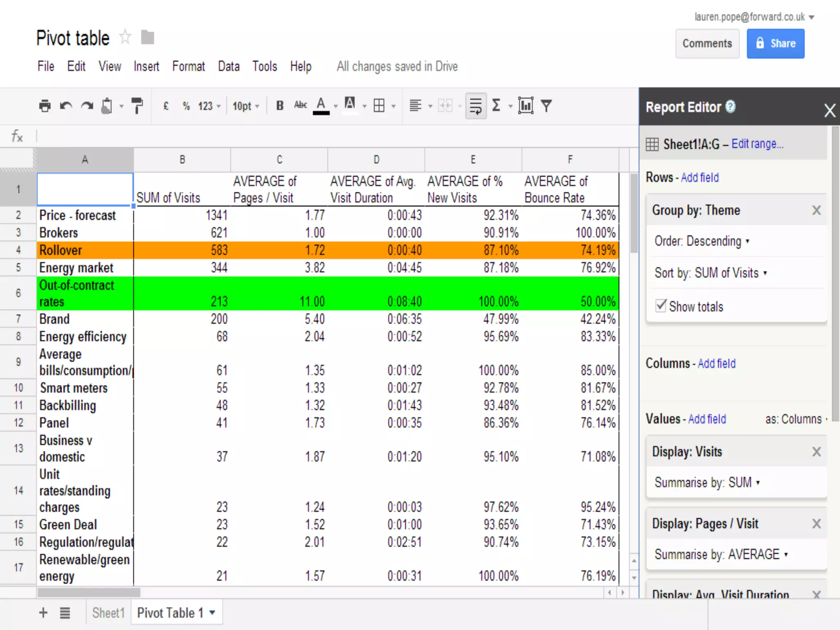The height and width of the screenshot is (630, 840).
Task: Click the strikethrough Abc icon
Action: [x=301, y=105]
